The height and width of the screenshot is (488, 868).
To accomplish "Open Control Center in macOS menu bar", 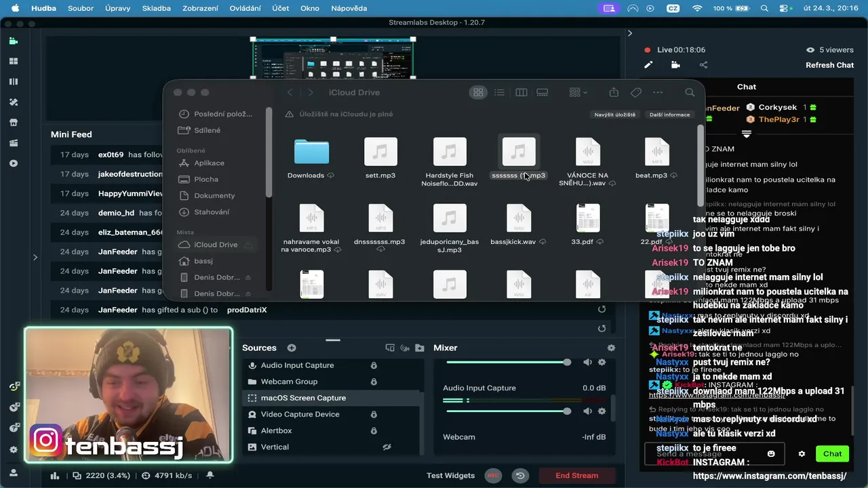I will 785,8.
